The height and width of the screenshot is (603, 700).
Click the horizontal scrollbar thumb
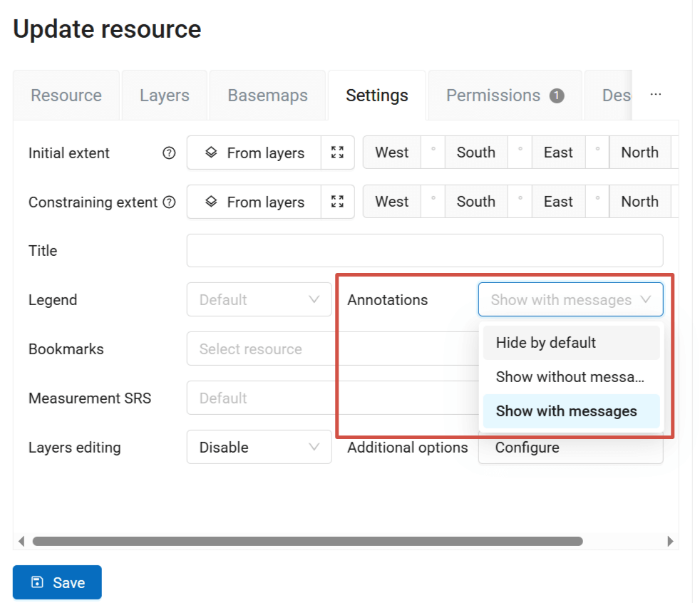(x=307, y=541)
